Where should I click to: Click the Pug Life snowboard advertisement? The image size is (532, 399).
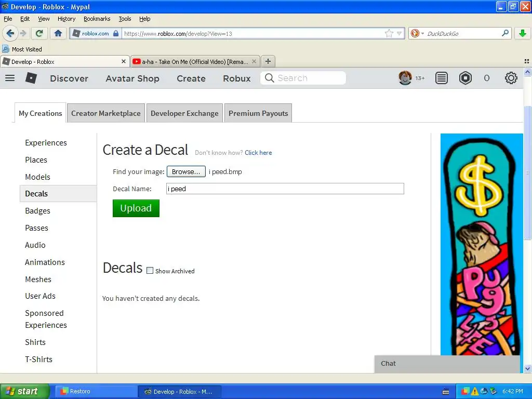click(482, 244)
